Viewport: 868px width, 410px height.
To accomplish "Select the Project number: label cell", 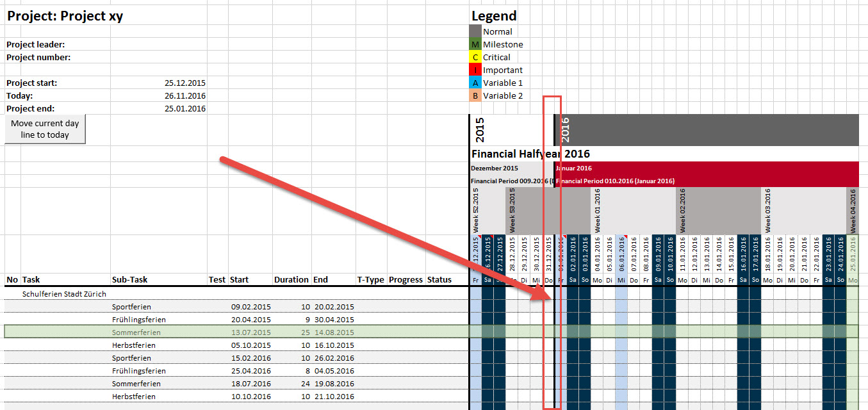I will 38,57.
